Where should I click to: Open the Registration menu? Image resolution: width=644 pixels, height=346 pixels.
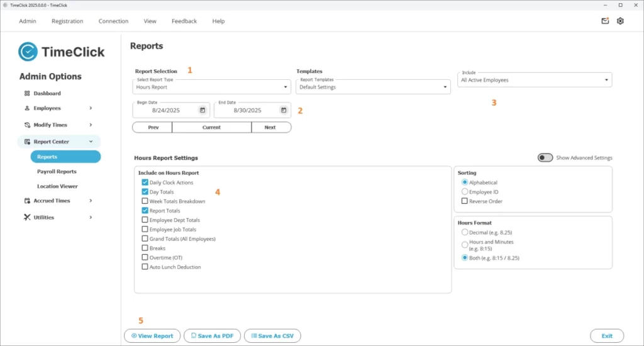tap(67, 21)
